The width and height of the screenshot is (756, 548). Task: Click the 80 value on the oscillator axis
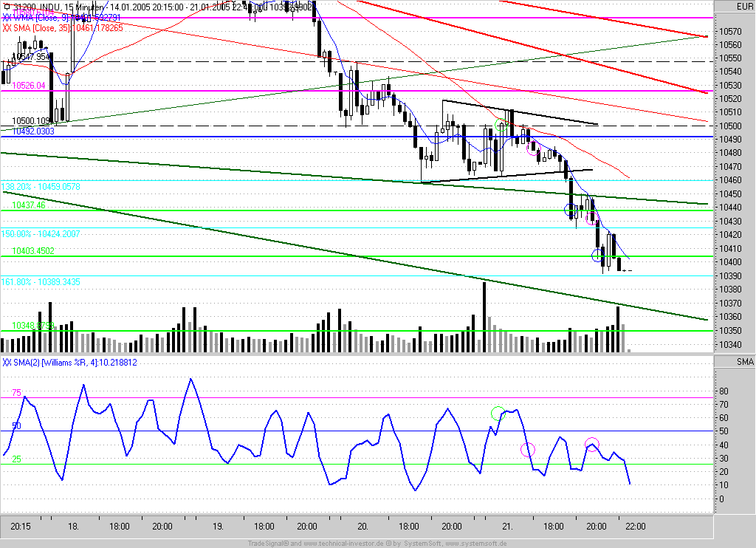tap(724, 391)
